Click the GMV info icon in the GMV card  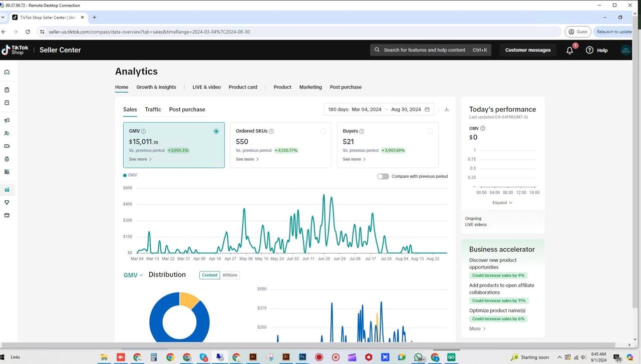point(144,131)
